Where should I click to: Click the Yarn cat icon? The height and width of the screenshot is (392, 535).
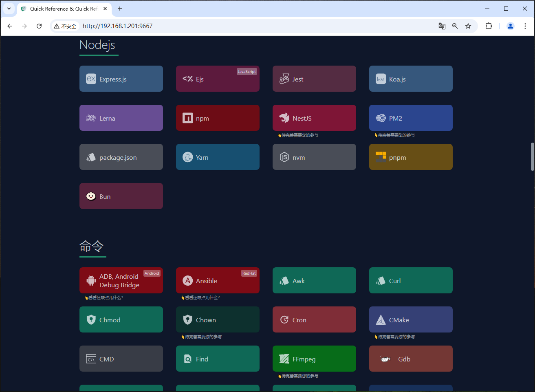coord(187,157)
